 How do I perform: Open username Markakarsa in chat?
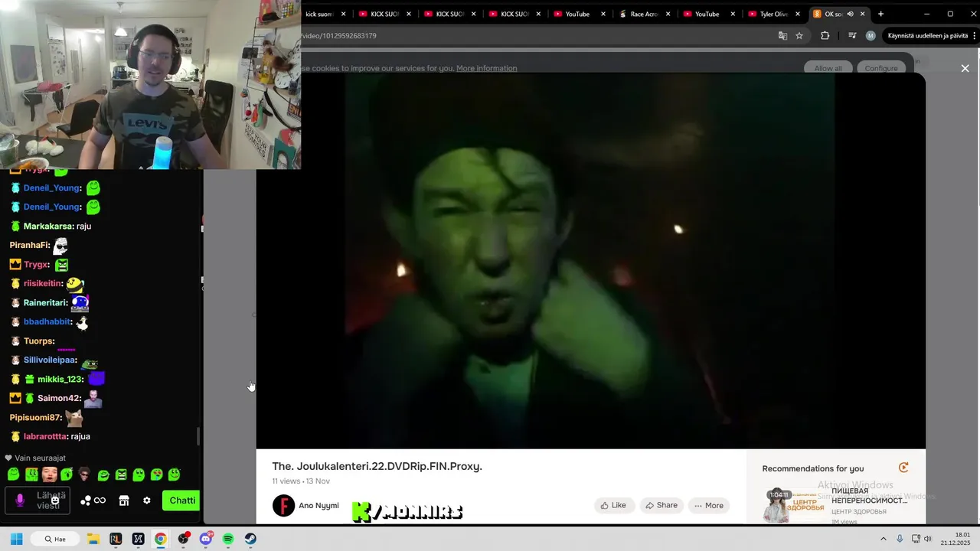pyautogui.click(x=48, y=226)
